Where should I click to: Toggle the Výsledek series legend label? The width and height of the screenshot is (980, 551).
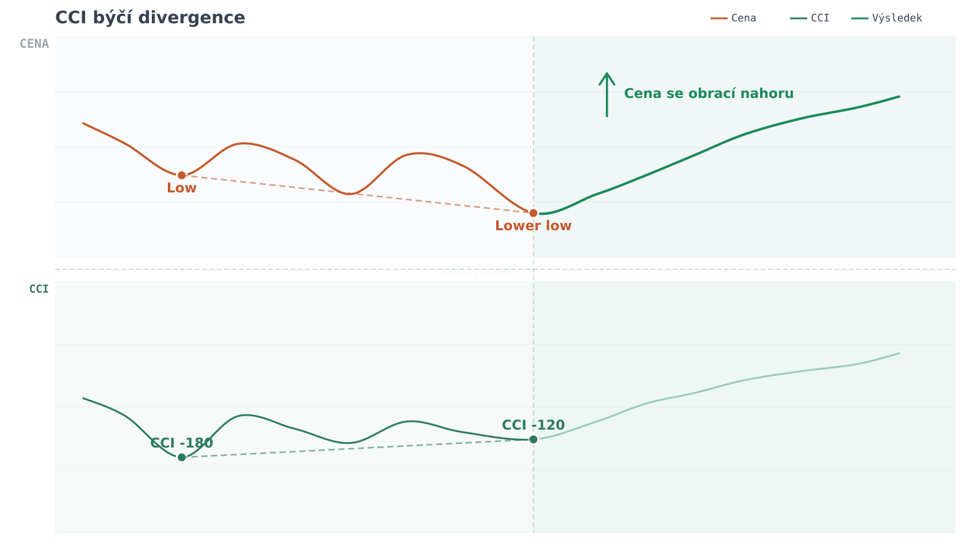[897, 18]
